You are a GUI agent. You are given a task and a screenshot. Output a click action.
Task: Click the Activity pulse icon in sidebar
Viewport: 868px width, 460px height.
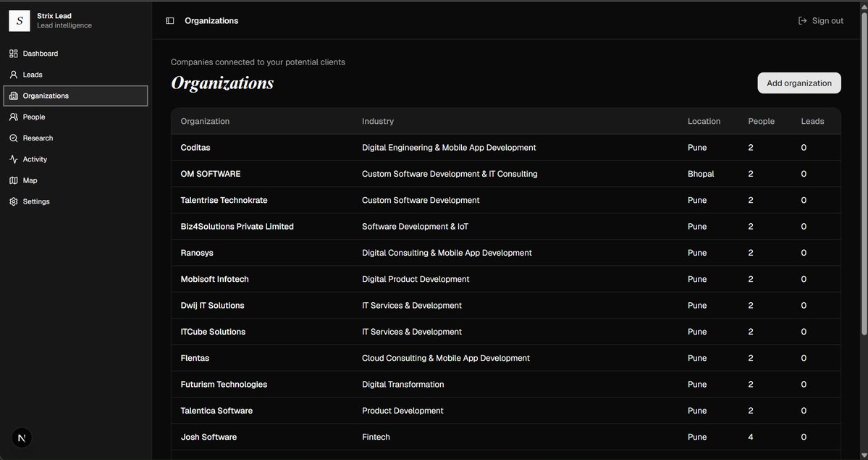14,159
